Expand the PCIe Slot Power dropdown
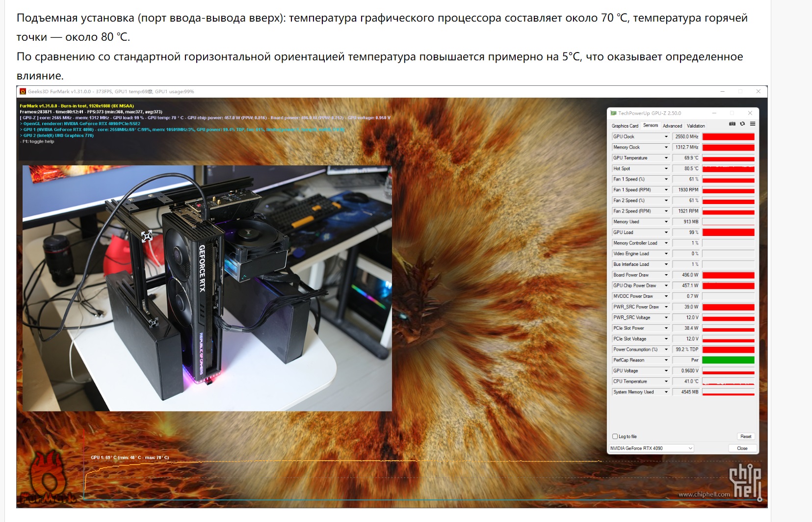 (x=666, y=328)
